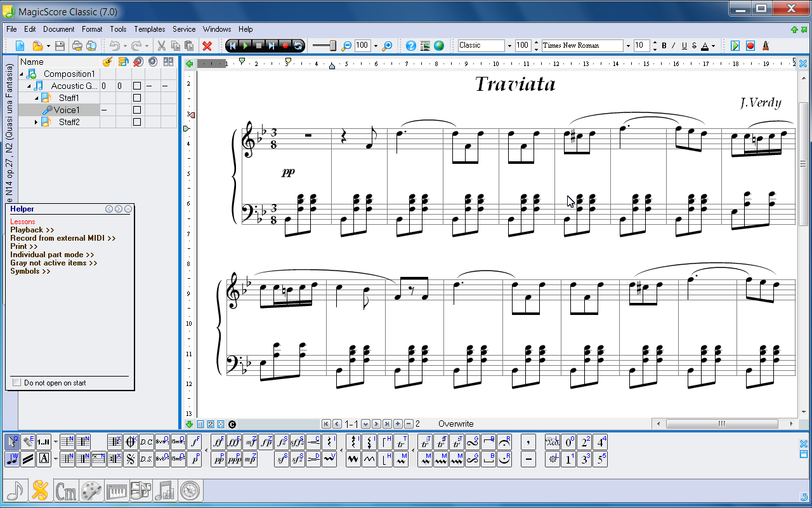
Task: Open the File menu
Action: click(11, 29)
